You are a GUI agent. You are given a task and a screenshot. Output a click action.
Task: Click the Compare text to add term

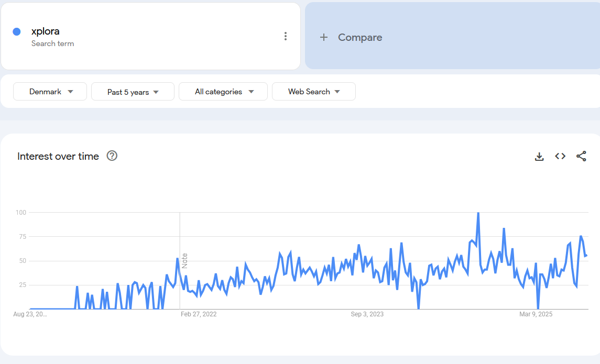(360, 37)
